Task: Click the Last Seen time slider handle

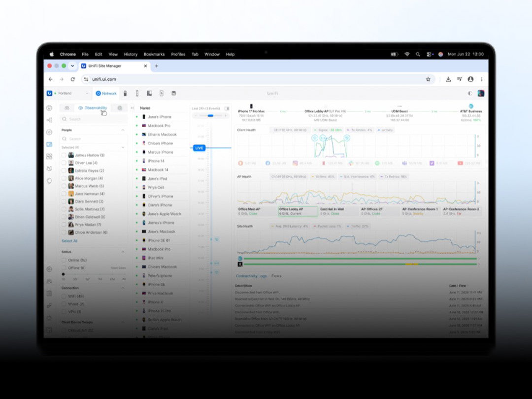Action: click(x=63, y=274)
